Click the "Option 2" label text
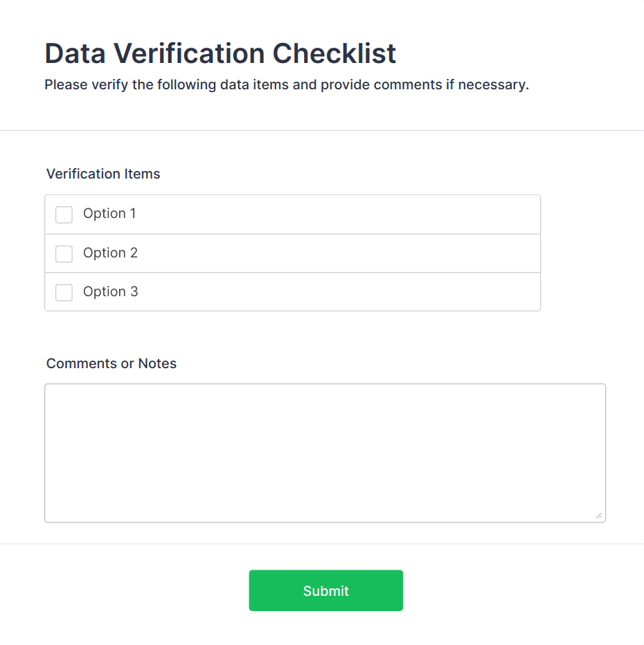The width and height of the screenshot is (644, 645). pyautogui.click(x=110, y=253)
